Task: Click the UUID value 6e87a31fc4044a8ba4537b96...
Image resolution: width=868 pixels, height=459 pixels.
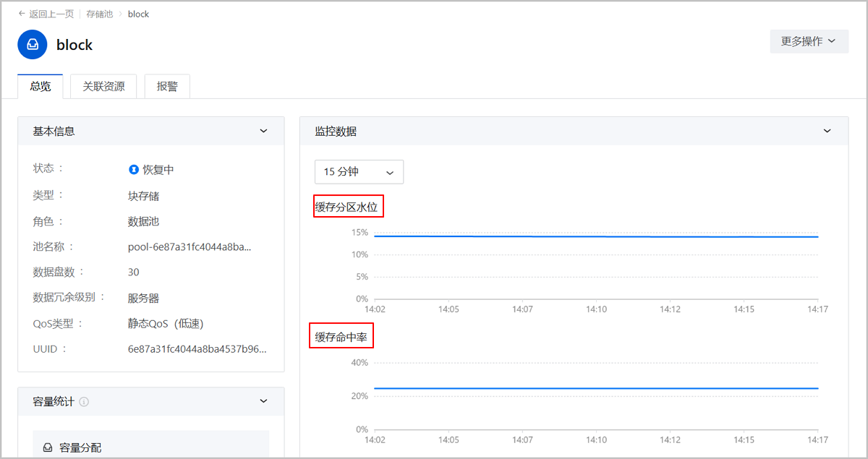Action: [197, 348]
